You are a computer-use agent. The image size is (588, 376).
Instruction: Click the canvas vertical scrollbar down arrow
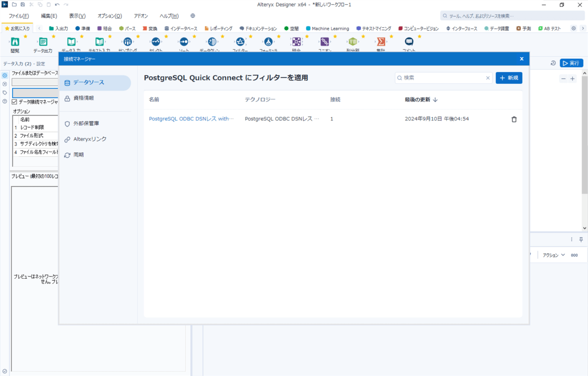[585, 228]
